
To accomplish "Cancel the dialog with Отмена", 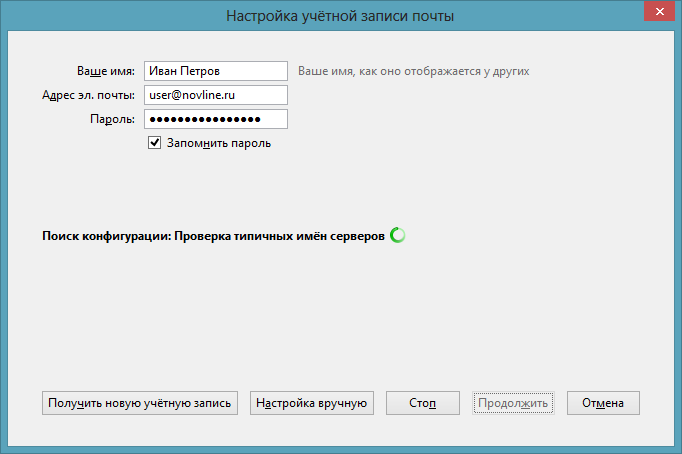I will coord(603,403).
